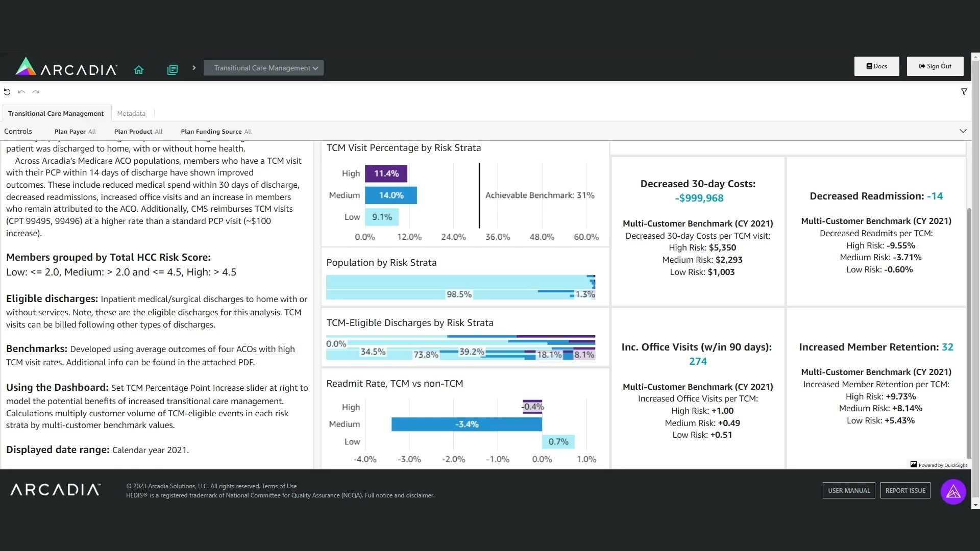Click the Sign Out button
The image size is (980, 551).
coord(935,66)
